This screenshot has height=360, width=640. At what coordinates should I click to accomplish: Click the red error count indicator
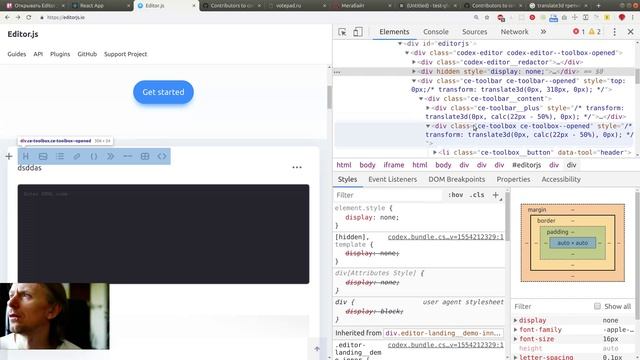pyautogui.click(x=579, y=31)
